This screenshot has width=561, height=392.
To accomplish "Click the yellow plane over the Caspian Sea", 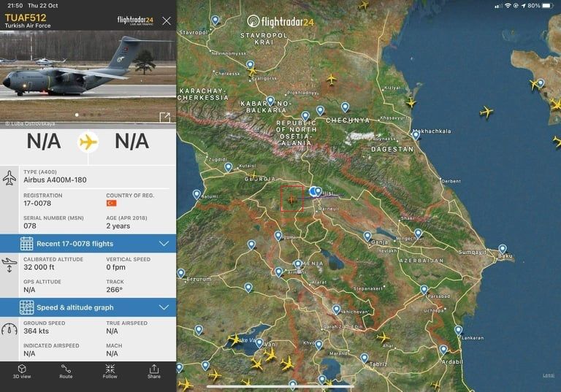I will 486,112.
